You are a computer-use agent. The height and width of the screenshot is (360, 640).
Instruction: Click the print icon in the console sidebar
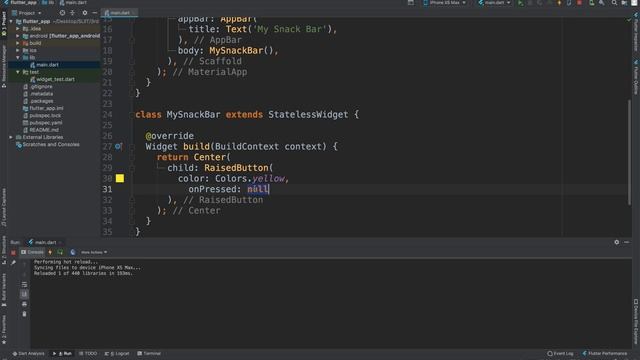coord(24,304)
